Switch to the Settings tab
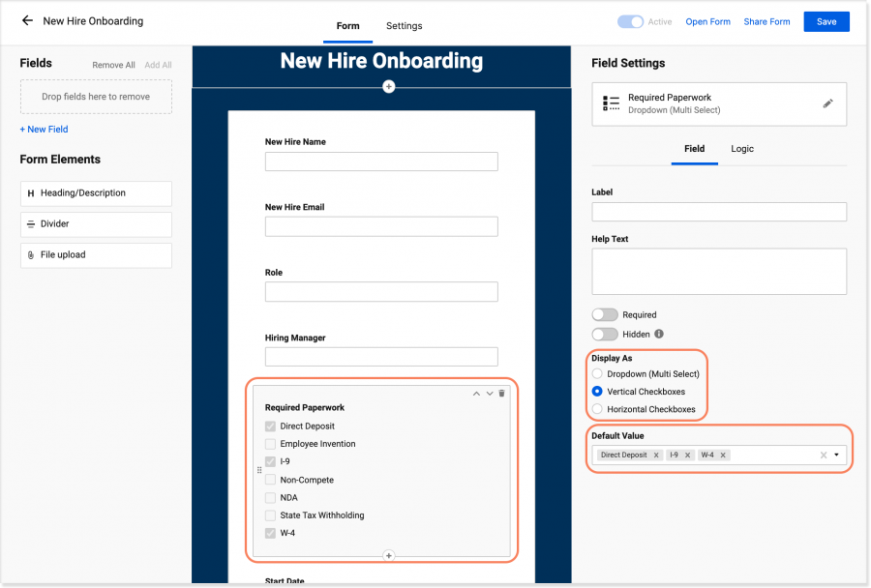 (x=404, y=26)
